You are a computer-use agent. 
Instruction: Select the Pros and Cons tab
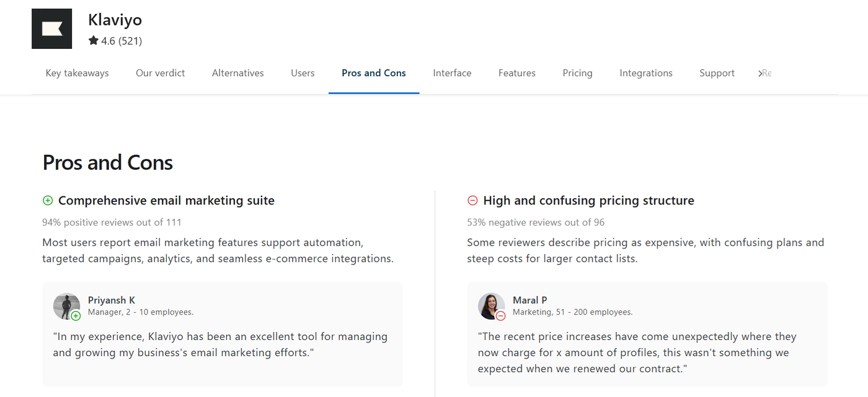pyautogui.click(x=374, y=73)
